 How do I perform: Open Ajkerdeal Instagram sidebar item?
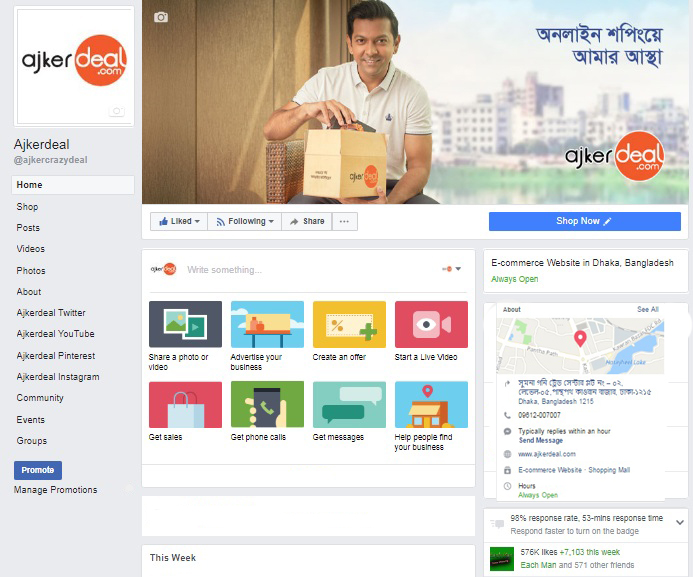58,377
